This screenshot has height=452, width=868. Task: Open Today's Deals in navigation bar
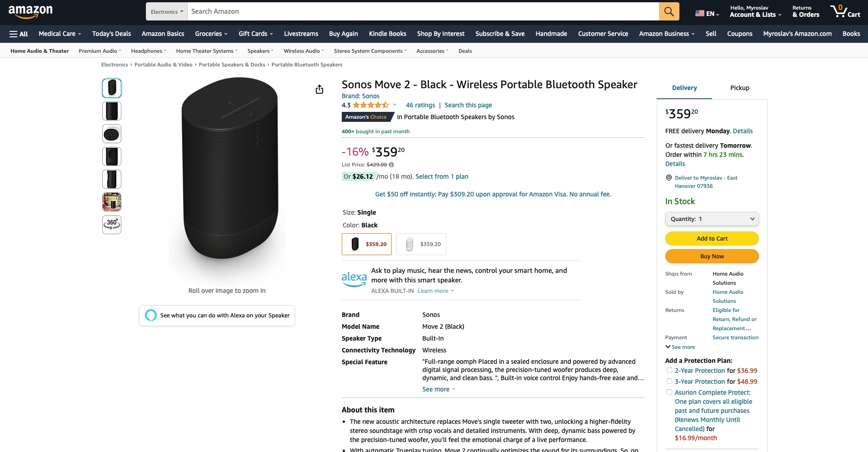[111, 34]
